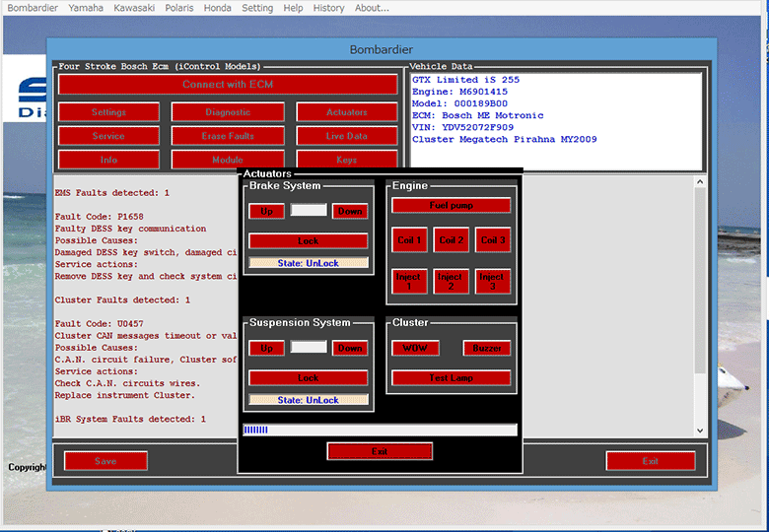The image size is (769, 532).
Task: Click Connect with ECM button
Action: 228,85
